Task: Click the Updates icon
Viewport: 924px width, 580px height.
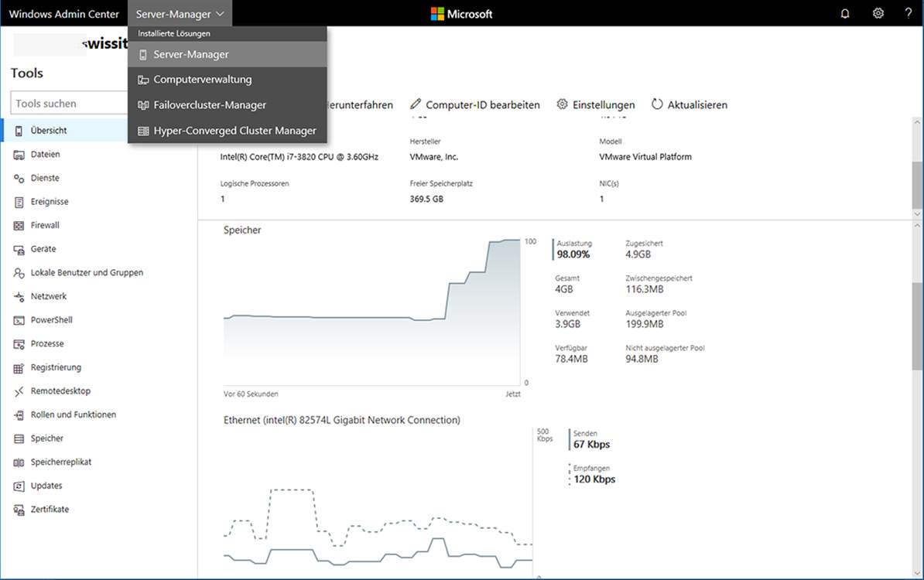Action: click(x=19, y=486)
